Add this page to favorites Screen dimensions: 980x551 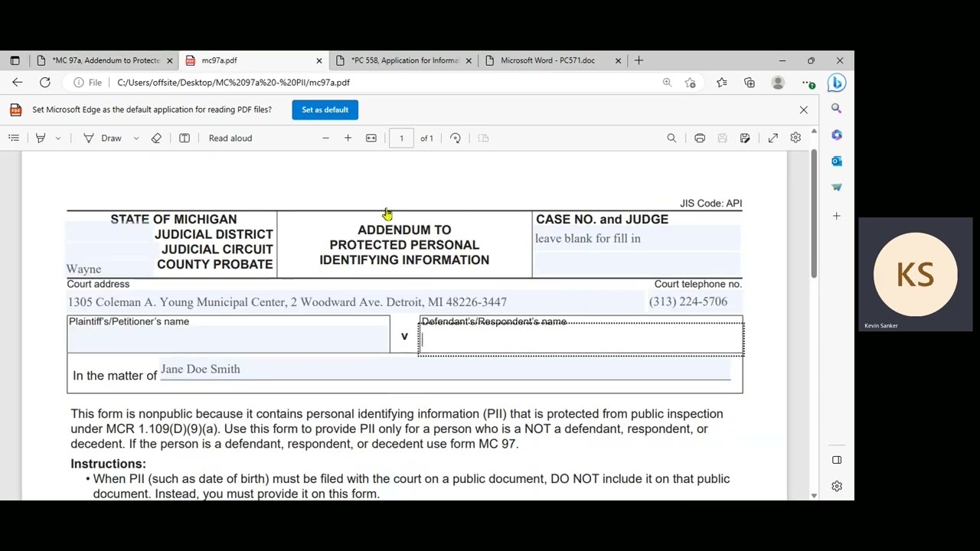(x=691, y=83)
